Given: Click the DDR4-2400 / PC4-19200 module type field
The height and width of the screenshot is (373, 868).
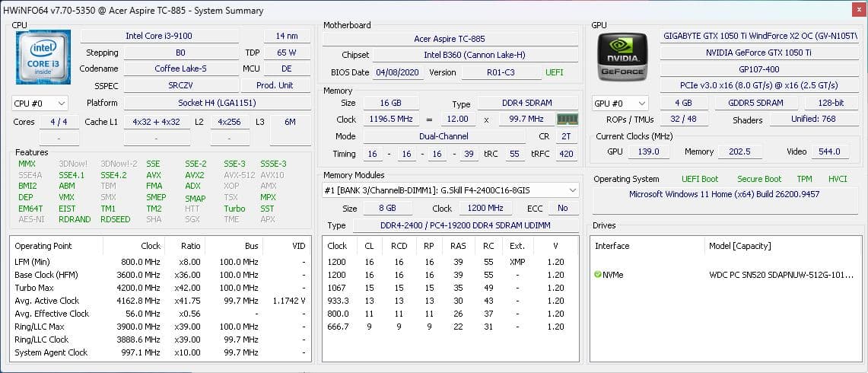Looking at the screenshot, I should point(466,225).
